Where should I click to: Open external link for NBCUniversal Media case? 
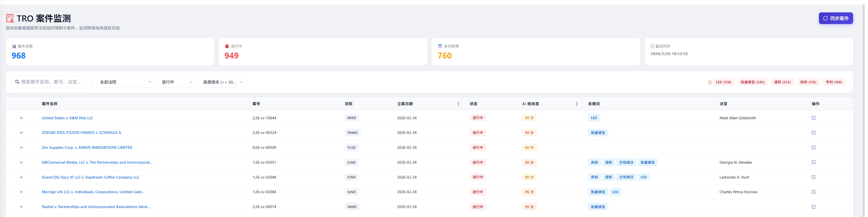[x=813, y=162]
